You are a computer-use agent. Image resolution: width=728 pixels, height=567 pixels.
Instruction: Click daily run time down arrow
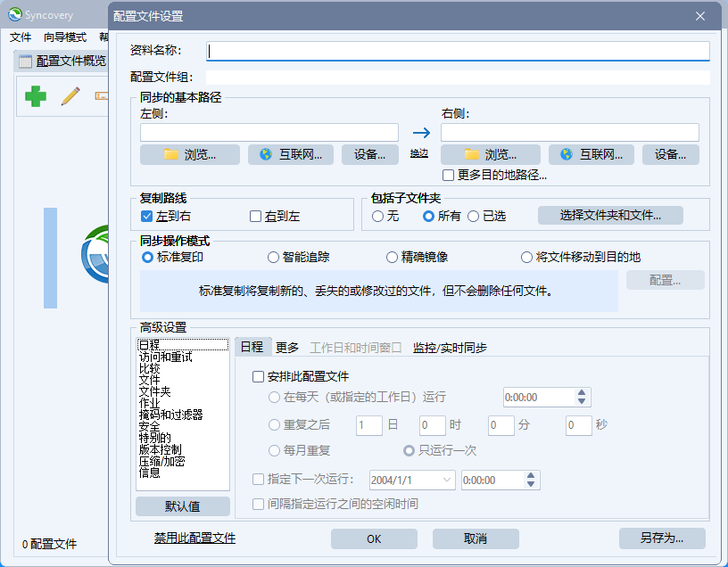click(582, 401)
